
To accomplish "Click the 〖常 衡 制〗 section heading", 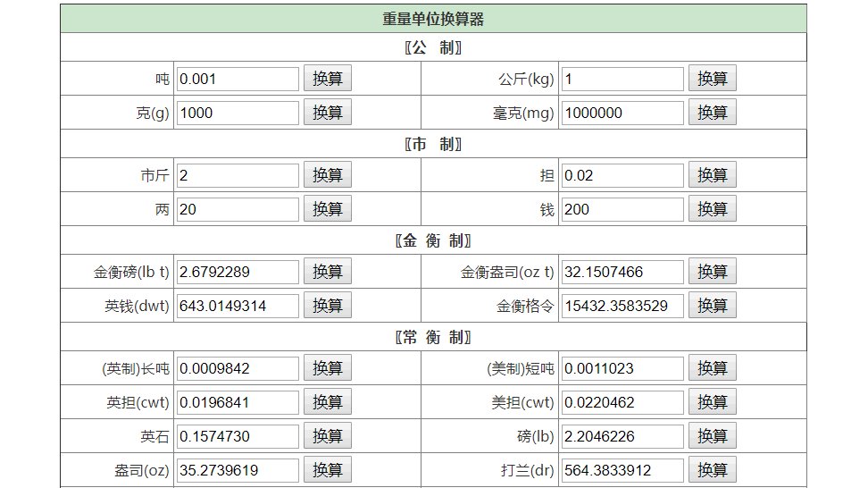I will [433, 337].
